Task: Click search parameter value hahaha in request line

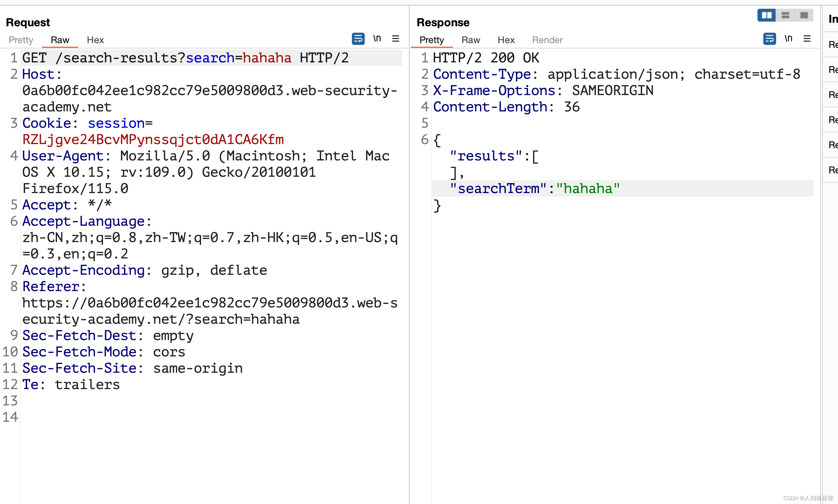Action: [267, 58]
